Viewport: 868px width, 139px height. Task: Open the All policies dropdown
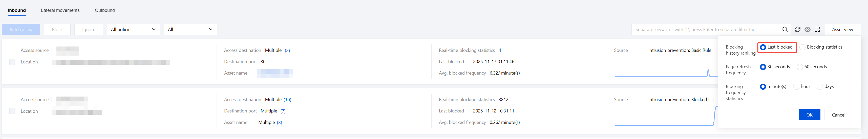pos(133,30)
